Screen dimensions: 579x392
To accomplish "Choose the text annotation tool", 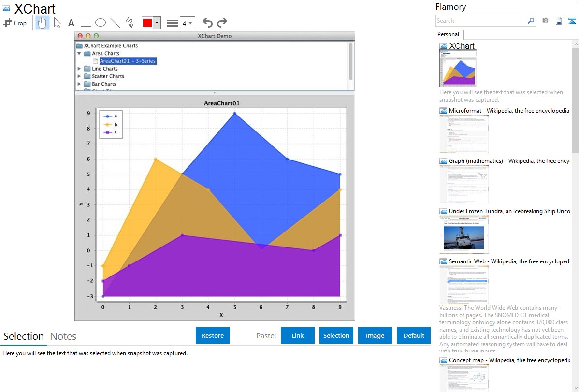I will tap(71, 23).
